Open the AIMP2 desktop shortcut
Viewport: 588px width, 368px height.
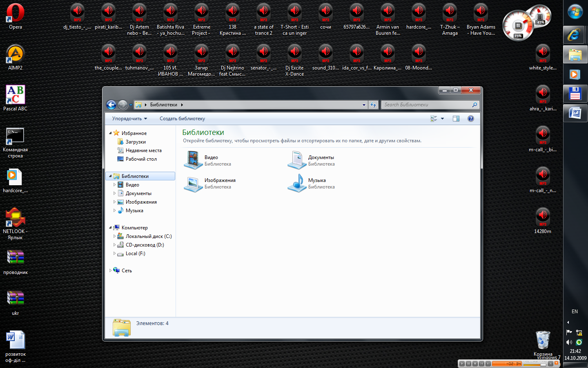click(16, 57)
